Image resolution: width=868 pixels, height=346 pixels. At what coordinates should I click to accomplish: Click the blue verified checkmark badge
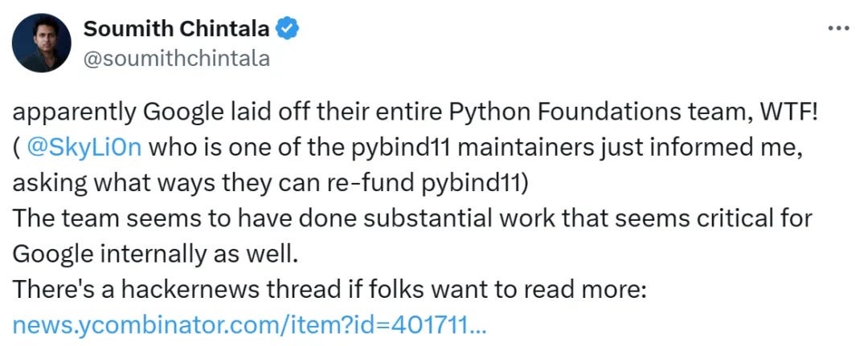[x=287, y=29]
